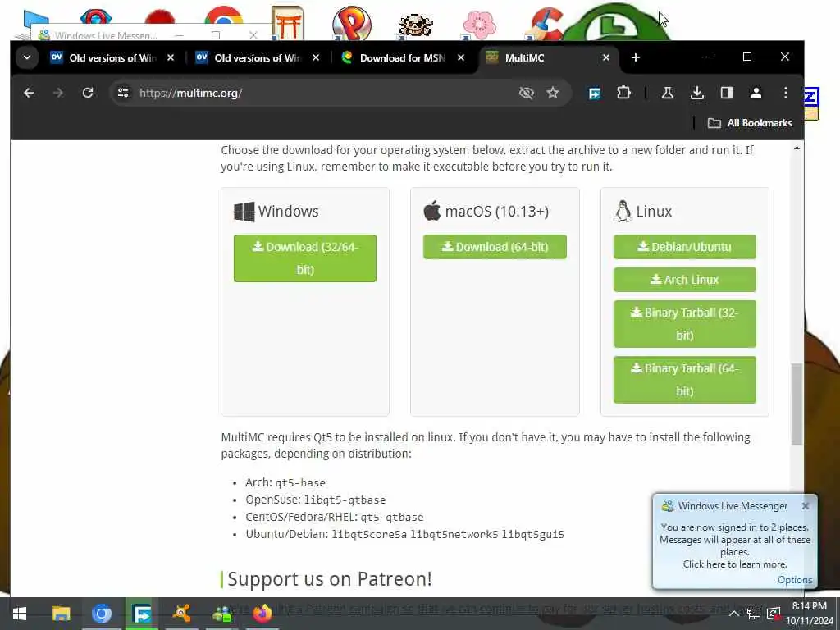Switch to Download for MSN tab
The height and width of the screenshot is (630, 840).
tap(403, 58)
